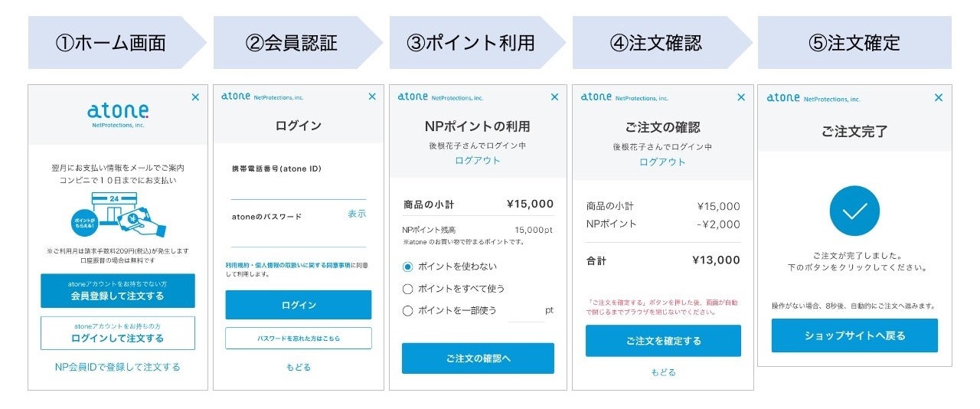Click the large atone logo on home screen
980x409 pixels.
[118, 112]
